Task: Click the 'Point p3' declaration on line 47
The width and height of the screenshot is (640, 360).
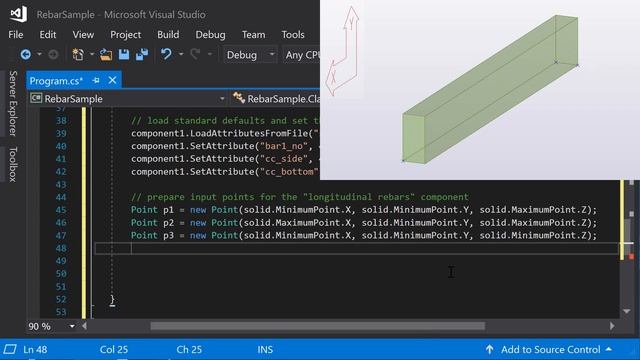Action: [152, 236]
